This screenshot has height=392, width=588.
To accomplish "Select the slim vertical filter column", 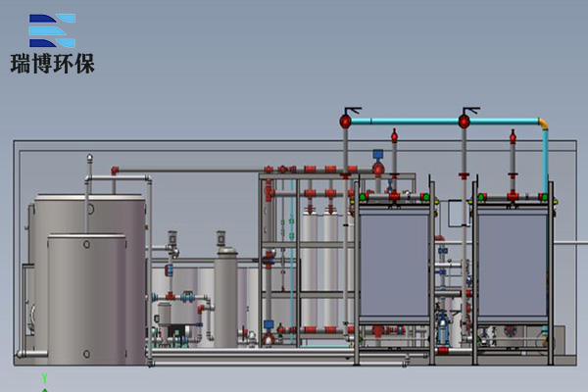I will coord(225,294).
